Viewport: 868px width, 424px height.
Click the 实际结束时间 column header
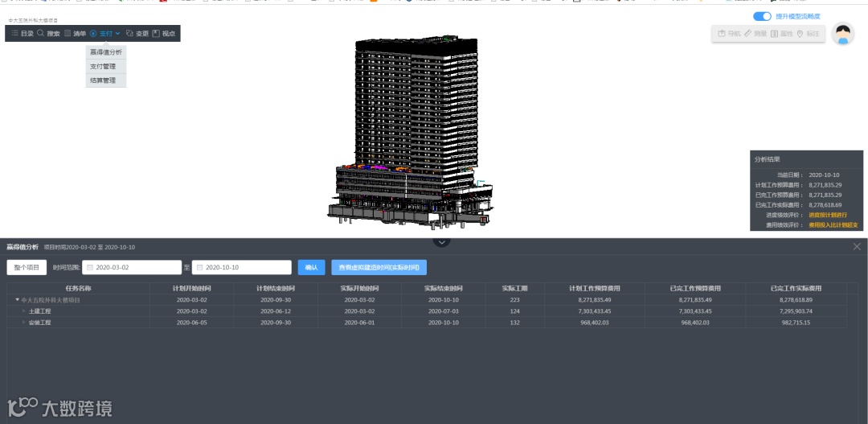pyautogui.click(x=444, y=288)
